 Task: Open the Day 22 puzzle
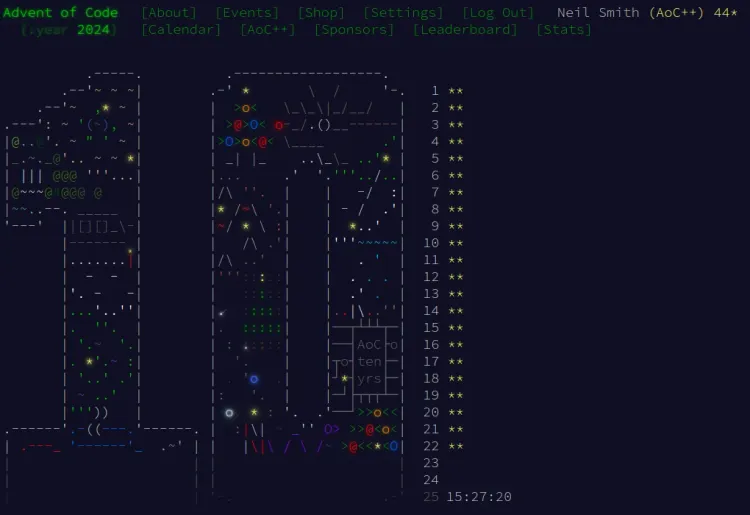point(443,446)
